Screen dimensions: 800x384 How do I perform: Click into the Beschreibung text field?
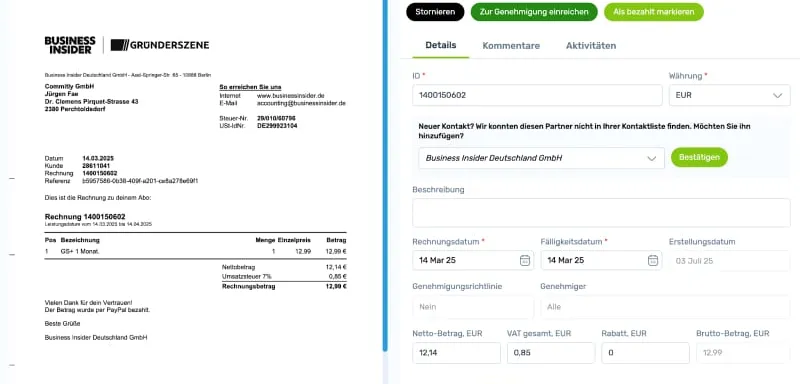tap(602, 213)
